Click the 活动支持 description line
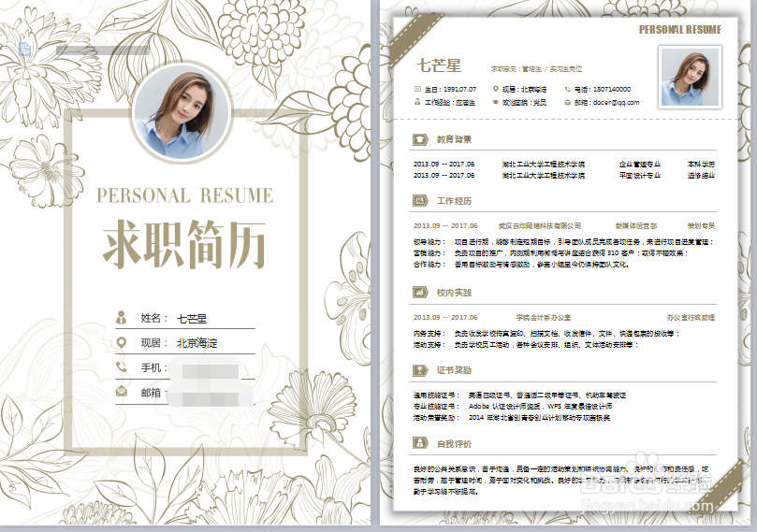757x532 pixels. [x=526, y=345]
